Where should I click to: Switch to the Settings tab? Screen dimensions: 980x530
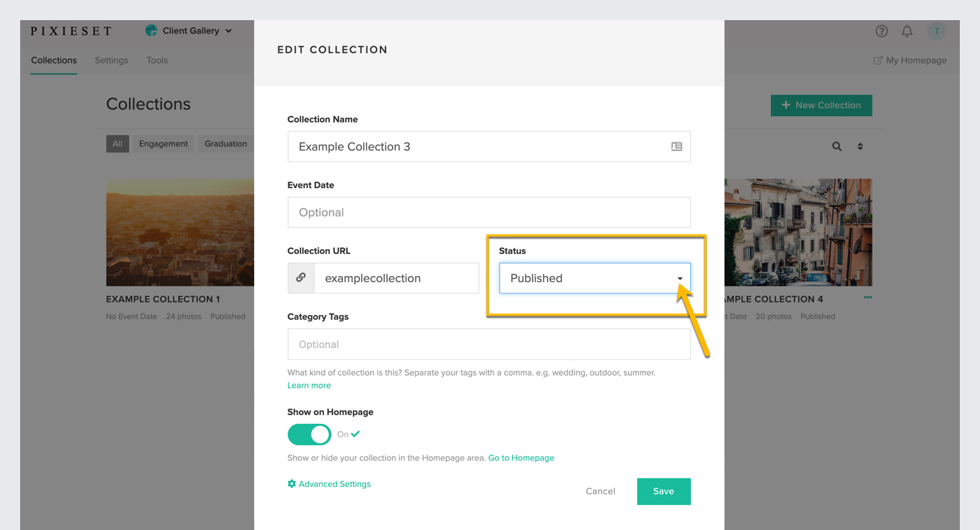(112, 60)
